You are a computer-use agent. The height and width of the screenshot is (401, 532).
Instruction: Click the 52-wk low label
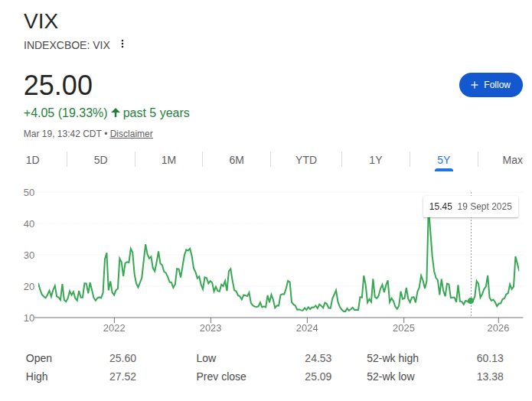[x=390, y=377]
